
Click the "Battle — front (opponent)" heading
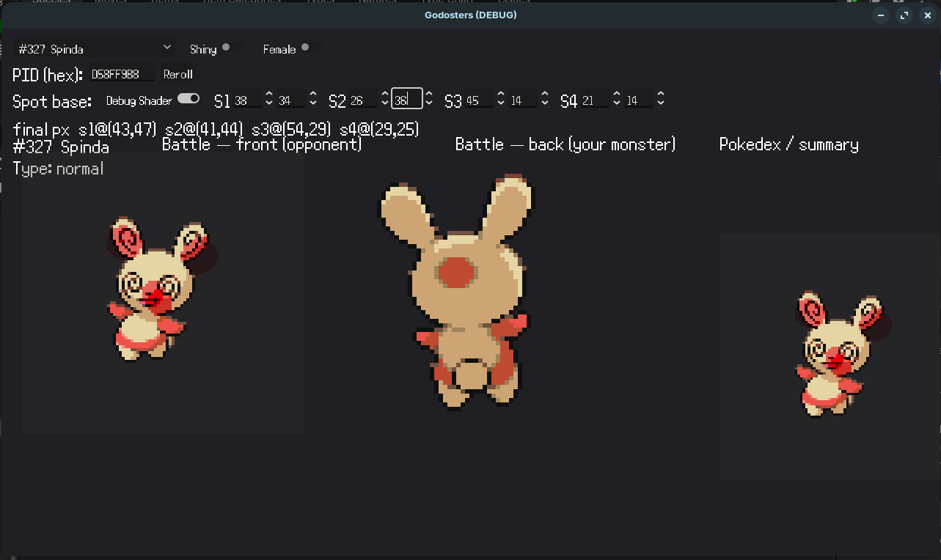coord(262,144)
